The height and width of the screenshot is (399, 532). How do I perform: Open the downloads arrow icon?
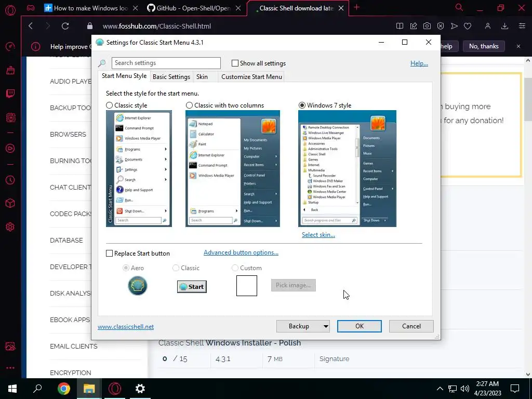click(x=504, y=26)
